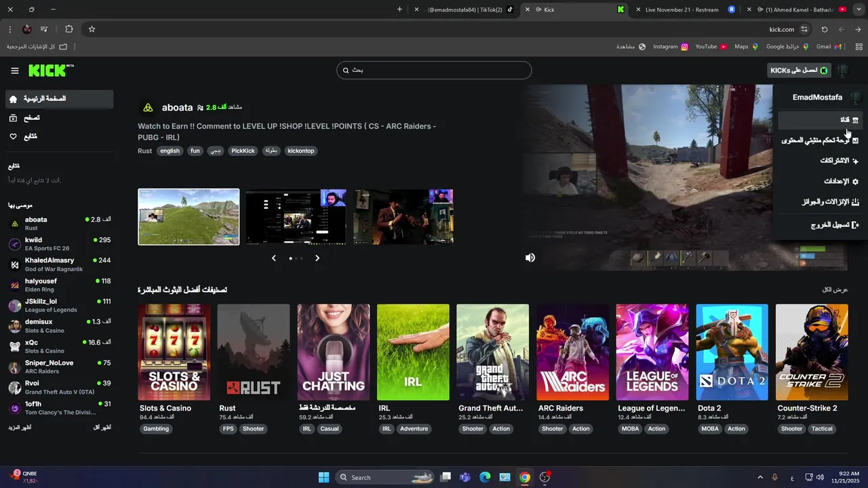Screen dimensions: 868x488
Task: Click the KICK logo
Action: click(51, 70)
